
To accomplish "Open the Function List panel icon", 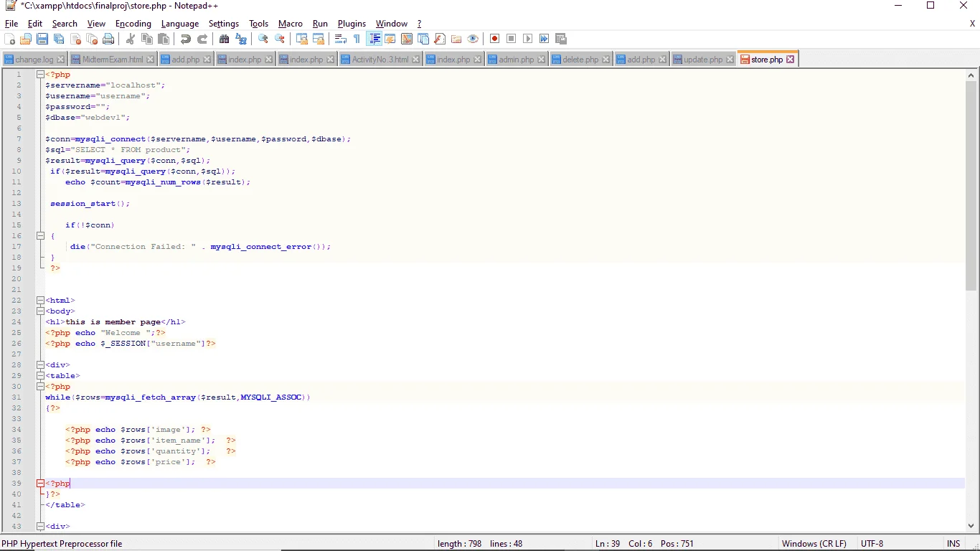I will pyautogui.click(x=440, y=39).
